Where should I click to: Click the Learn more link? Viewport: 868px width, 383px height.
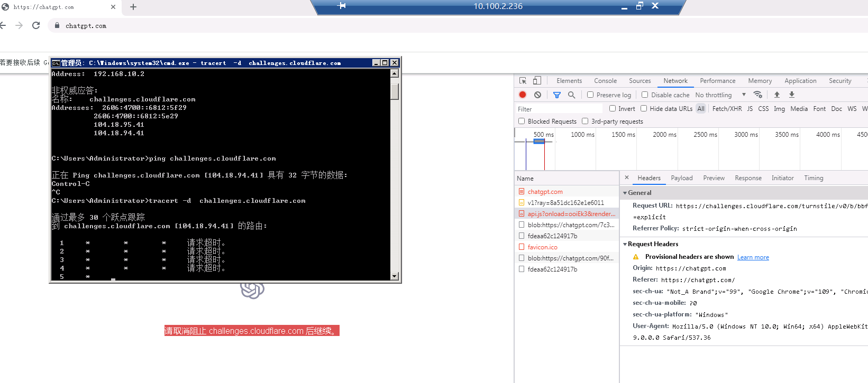click(x=753, y=257)
